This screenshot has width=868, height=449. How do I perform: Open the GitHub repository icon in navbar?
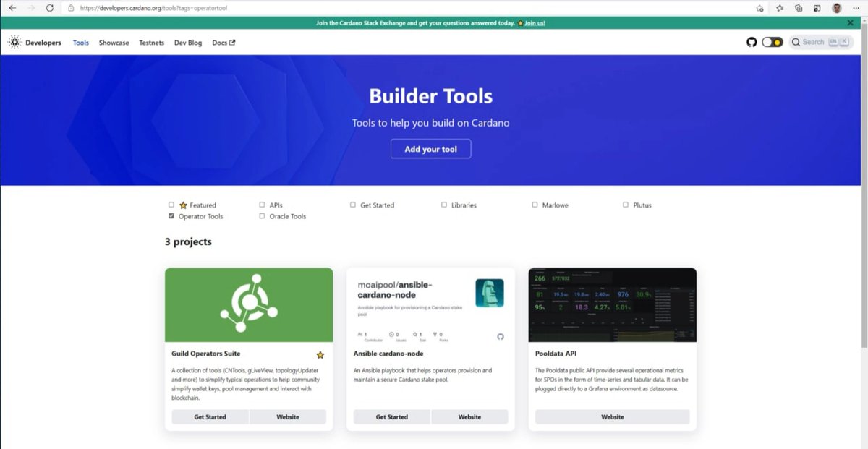click(x=752, y=42)
